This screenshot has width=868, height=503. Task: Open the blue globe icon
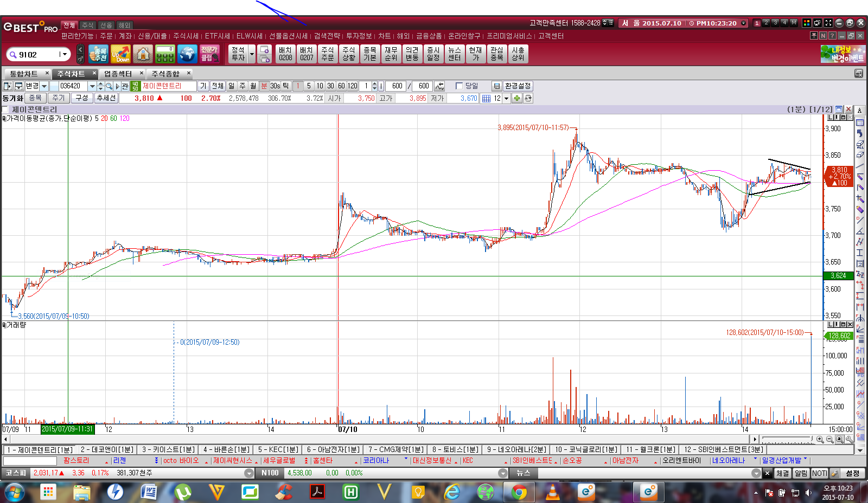pyautogui.click(x=187, y=54)
